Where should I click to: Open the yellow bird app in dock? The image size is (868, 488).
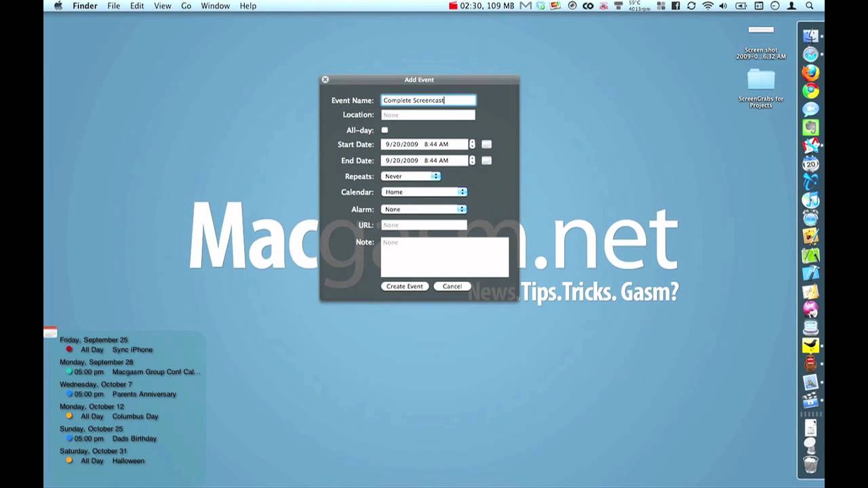tap(810, 346)
